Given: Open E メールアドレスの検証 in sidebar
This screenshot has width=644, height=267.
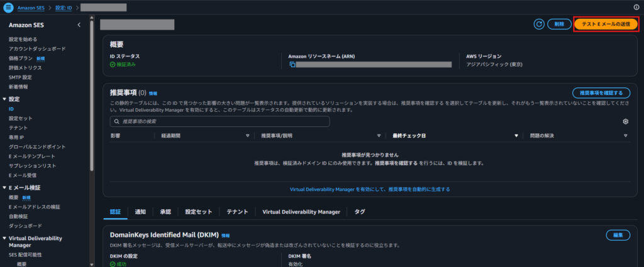Looking at the screenshot, I should [35, 207].
